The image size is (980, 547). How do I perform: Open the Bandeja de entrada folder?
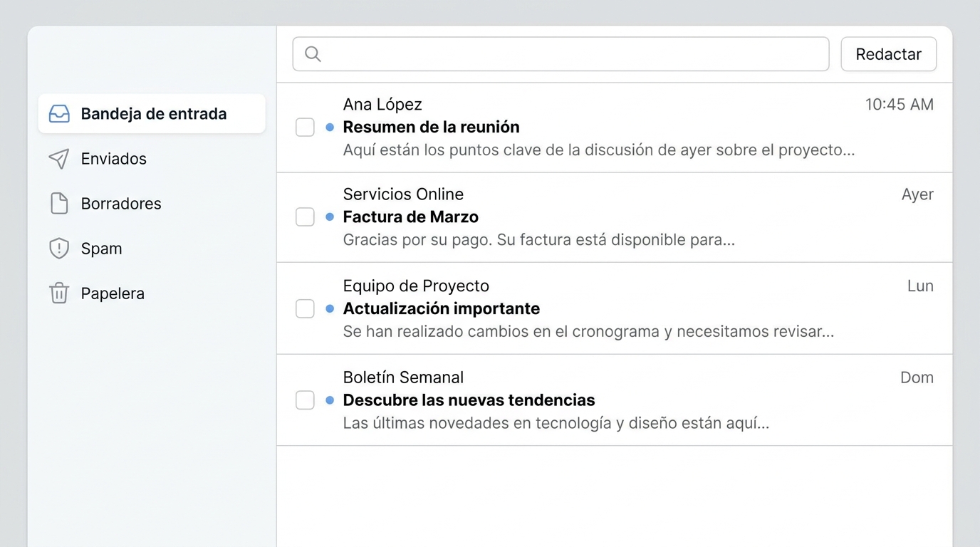(x=152, y=114)
